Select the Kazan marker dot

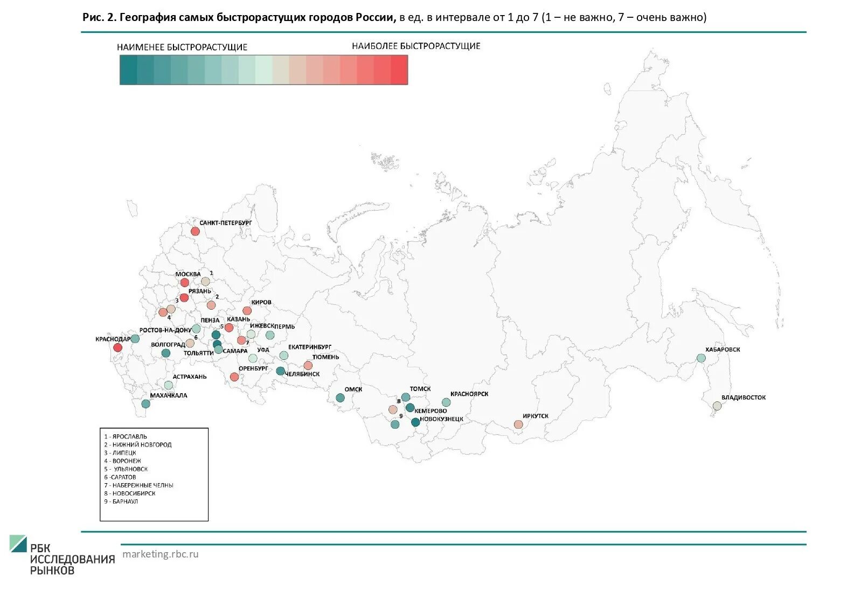(229, 328)
